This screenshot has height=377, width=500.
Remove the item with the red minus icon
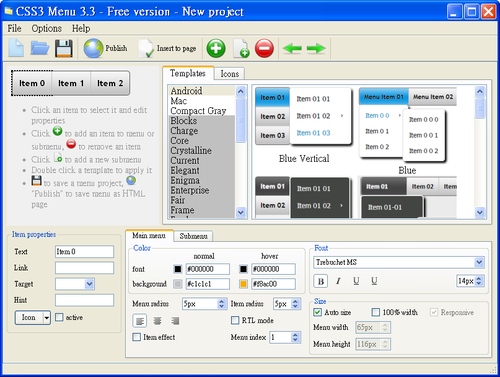click(x=264, y=48)
